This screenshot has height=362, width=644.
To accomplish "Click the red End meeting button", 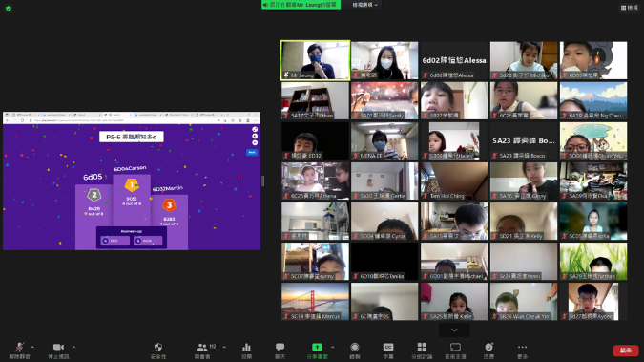I will [626, 351].
